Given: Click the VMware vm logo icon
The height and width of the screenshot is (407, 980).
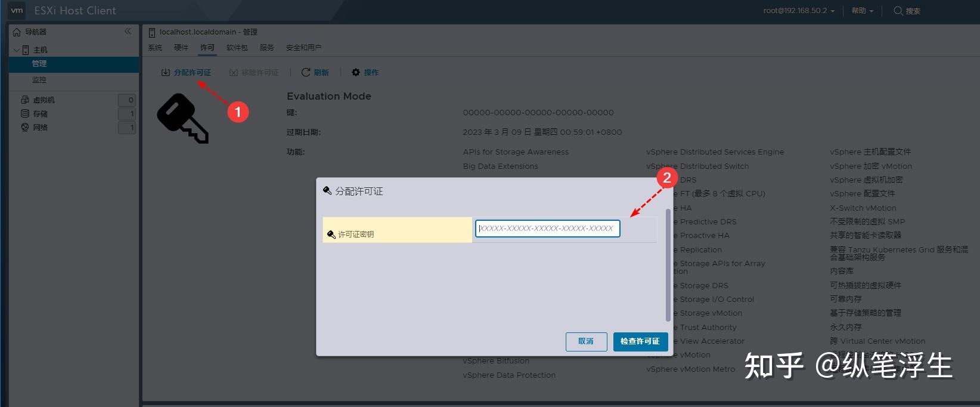Looking at the screenshot, I should click(17, 10).
